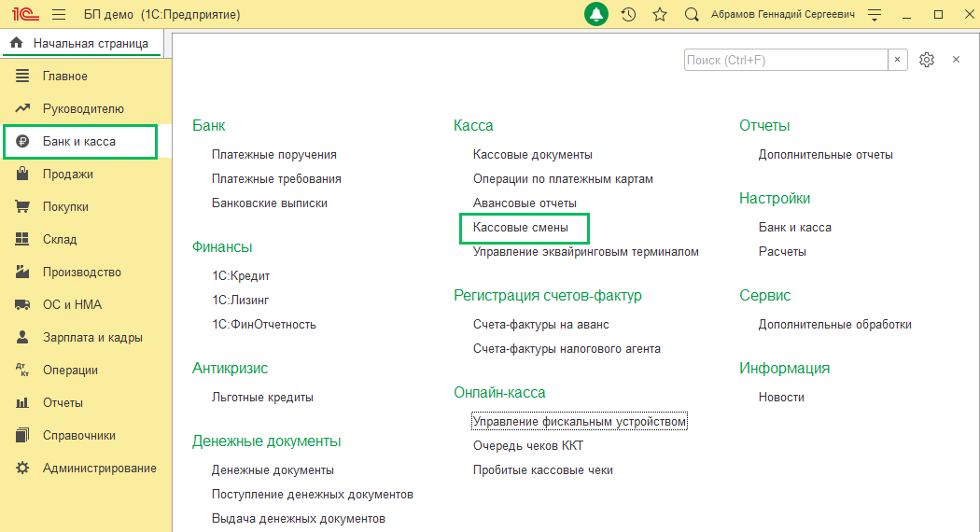
Task: Open the history clock icon
Action: coord(628,14)
